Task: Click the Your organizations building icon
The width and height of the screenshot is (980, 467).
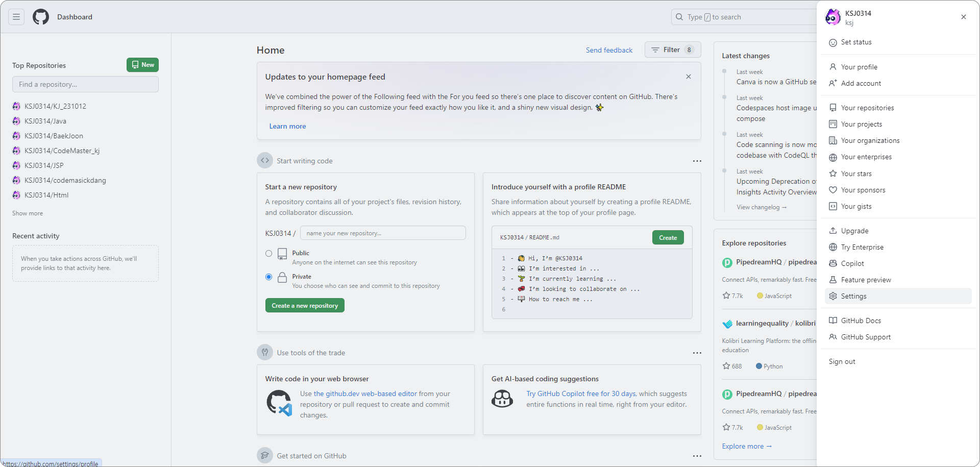Action: point(833,140)
